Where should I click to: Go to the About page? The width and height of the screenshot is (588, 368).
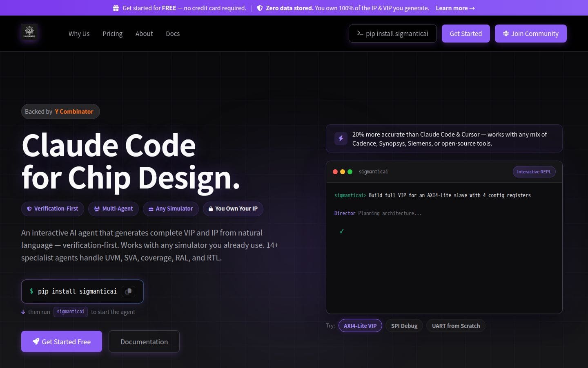pyautogui.click(x=144, y=34)
